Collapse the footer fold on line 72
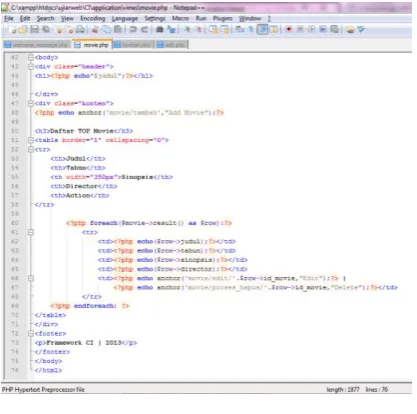Image resolution: width=417 pixels, height=414 pixels. click(x=31, y=334)
